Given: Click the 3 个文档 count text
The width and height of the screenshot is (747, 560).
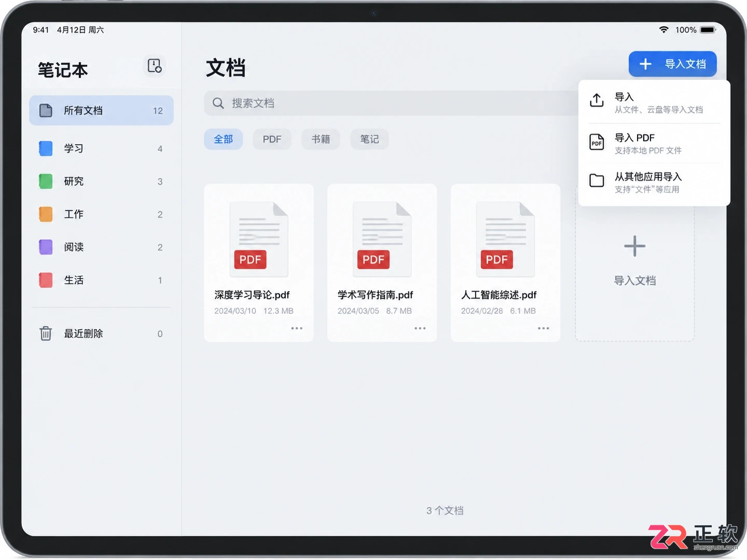Looking at the screenshot, I should point(445,511).
